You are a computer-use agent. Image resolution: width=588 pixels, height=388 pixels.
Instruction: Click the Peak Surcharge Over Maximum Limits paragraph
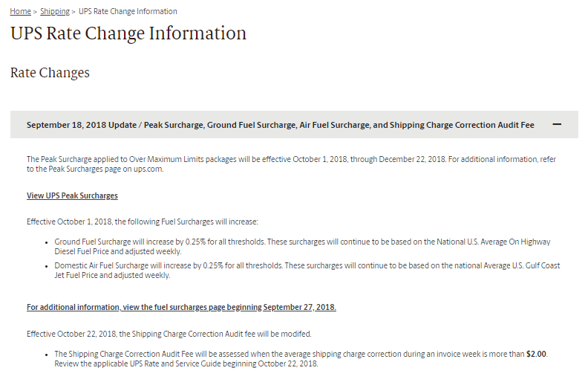pos(291,164)
